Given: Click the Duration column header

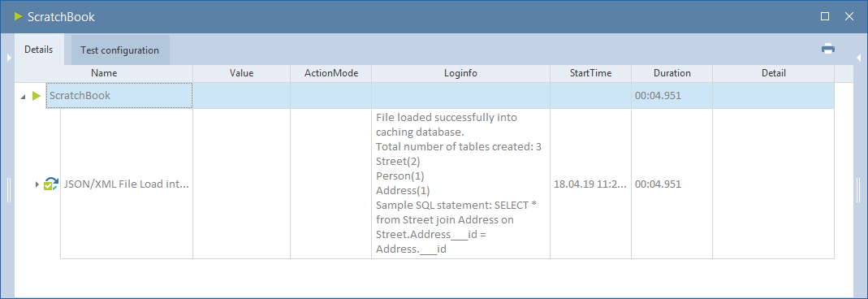Looking at the screenshot, I should pyautogui.click(x=672, y=73).
